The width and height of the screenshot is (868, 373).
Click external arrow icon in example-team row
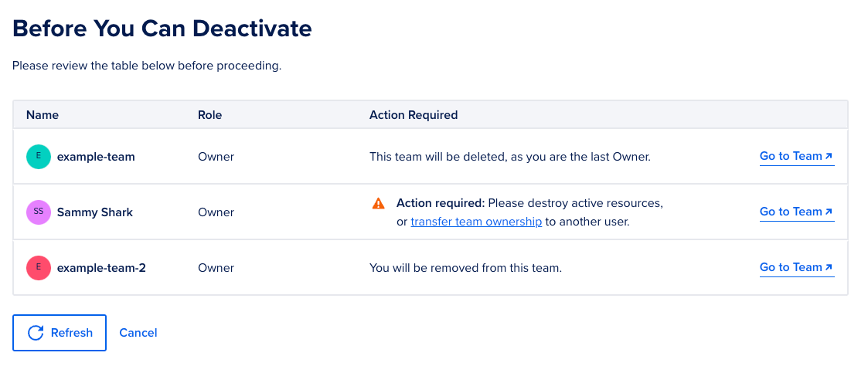pos(829,156)
